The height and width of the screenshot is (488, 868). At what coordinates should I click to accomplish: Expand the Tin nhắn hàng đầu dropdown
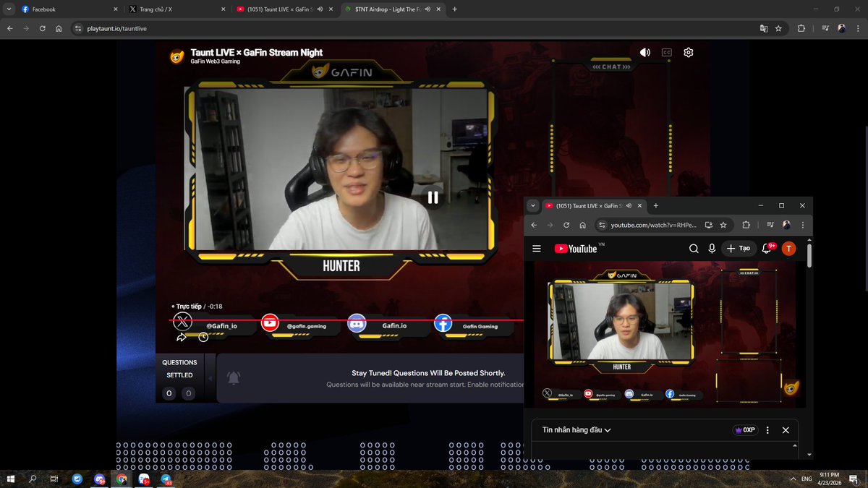point(576,430)
